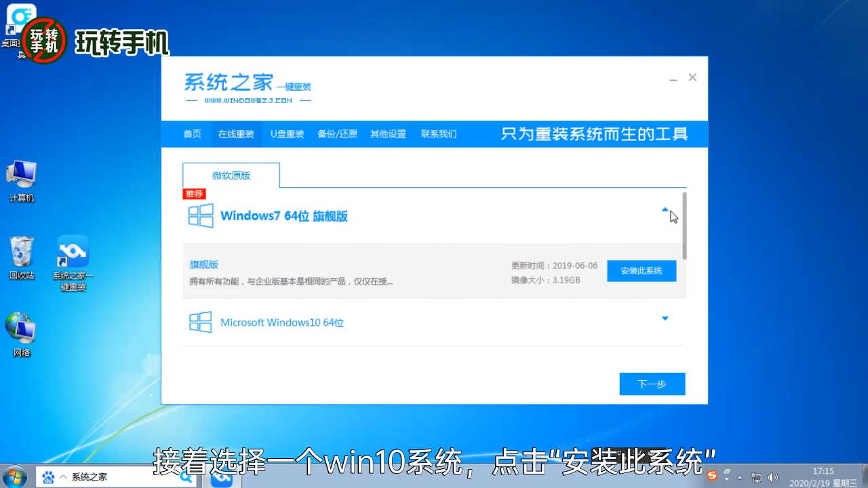Click the system list vertical scrollbar
Screen dimensions: 868x488
(x=684, y=226)
